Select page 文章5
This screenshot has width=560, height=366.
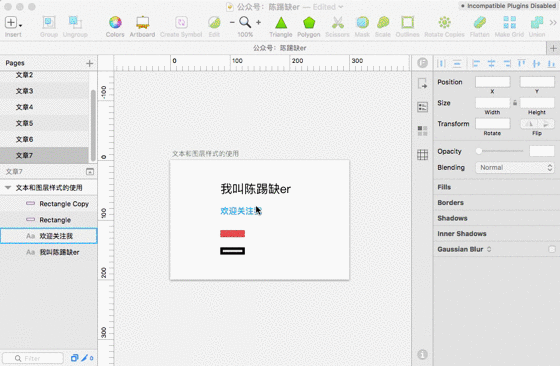coord(44,123)
